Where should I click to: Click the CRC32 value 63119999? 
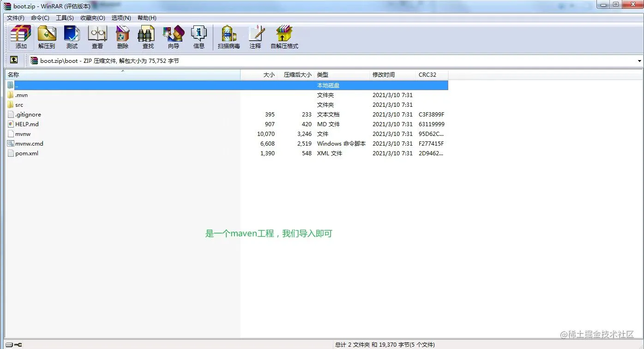[x=432, y=124]
